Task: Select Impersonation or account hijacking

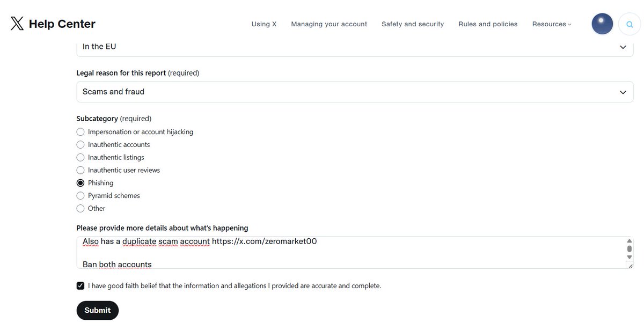Action: click(x=80, y=132)
